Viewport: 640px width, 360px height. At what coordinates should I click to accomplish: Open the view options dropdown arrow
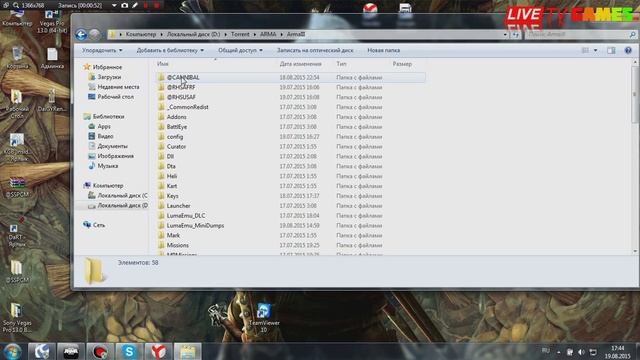[596, 50]
